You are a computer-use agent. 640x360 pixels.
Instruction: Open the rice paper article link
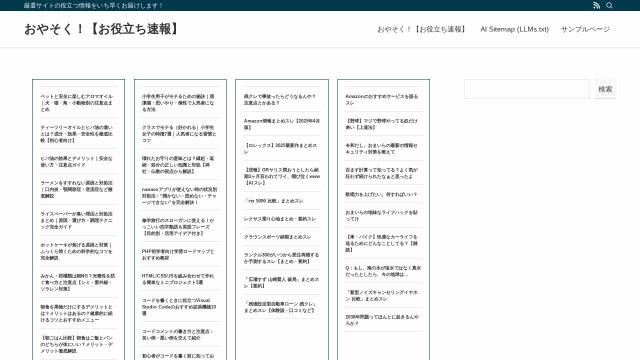tap(76, 220)
